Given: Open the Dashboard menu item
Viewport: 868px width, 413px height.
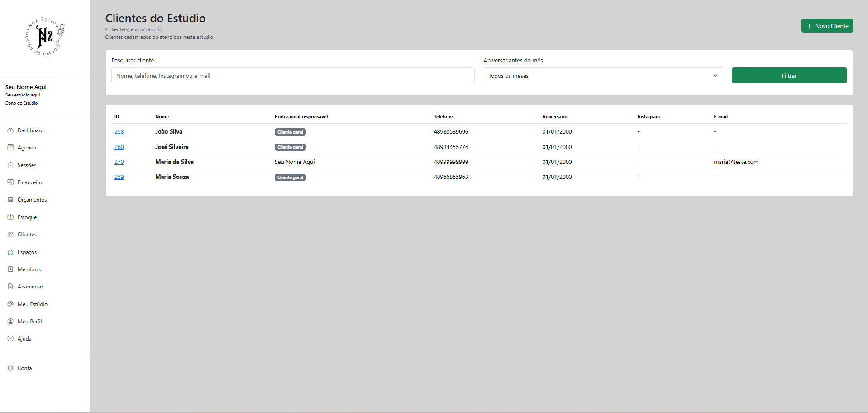Looking at the screenshot, I should tap(31, 130).
